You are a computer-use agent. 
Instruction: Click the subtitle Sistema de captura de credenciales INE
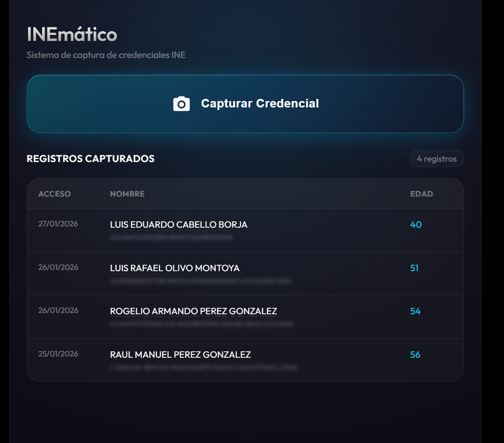107,55
